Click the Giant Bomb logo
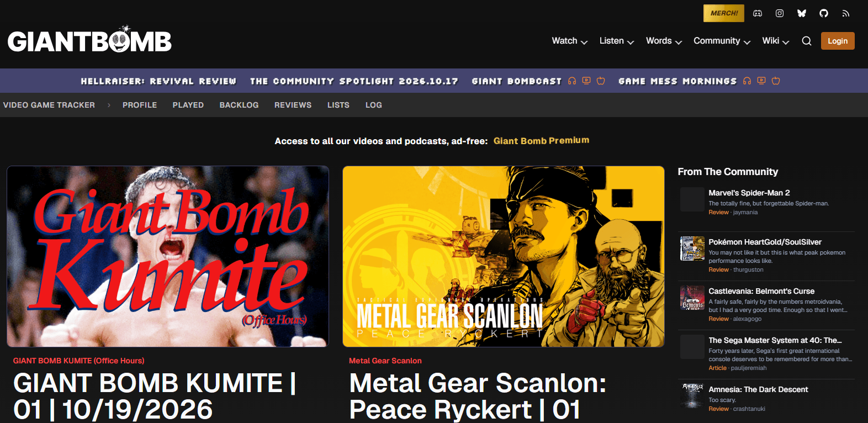The image size is (868, 423). [89, 40]
